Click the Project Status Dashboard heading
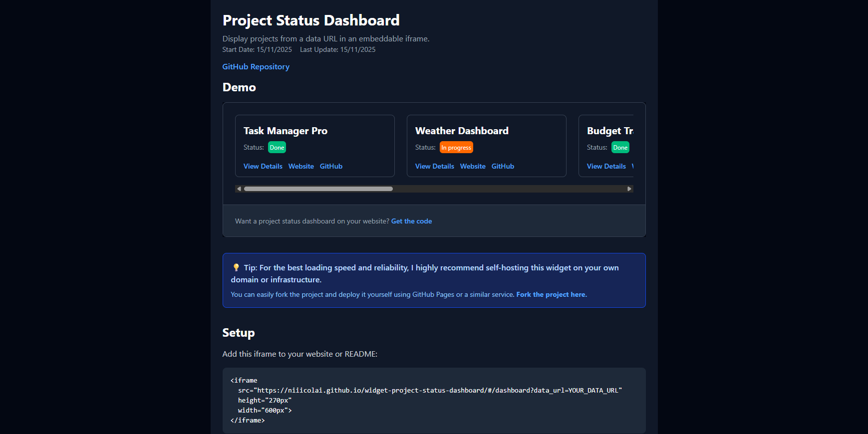 (311, 20)
